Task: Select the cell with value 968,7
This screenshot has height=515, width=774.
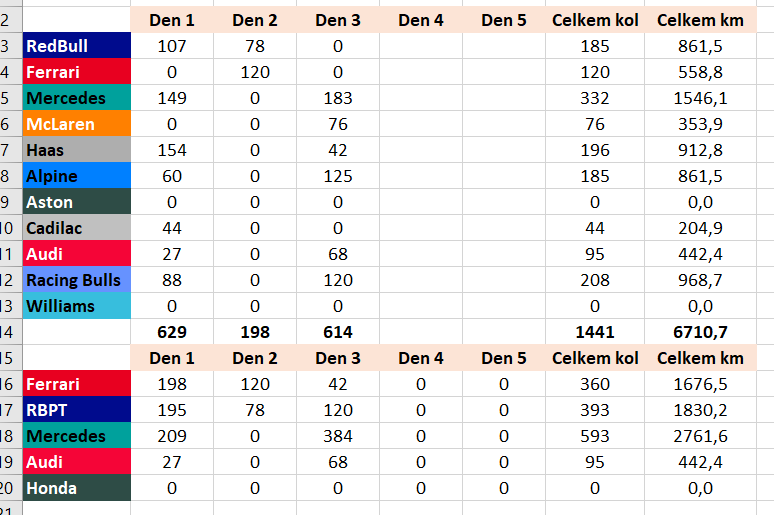Action: [x=692, y=280]
